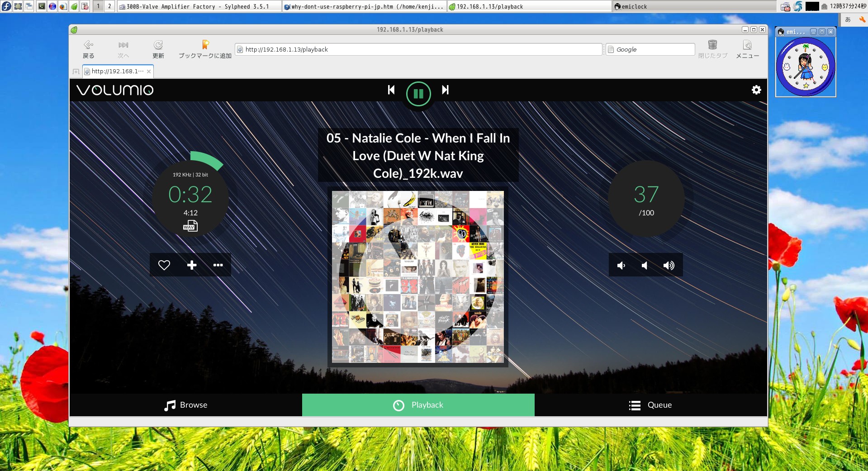868x471 pixels.
Task: Add song to favorites with heart icon
Action: pyautogui.click(x=164, y=265)
